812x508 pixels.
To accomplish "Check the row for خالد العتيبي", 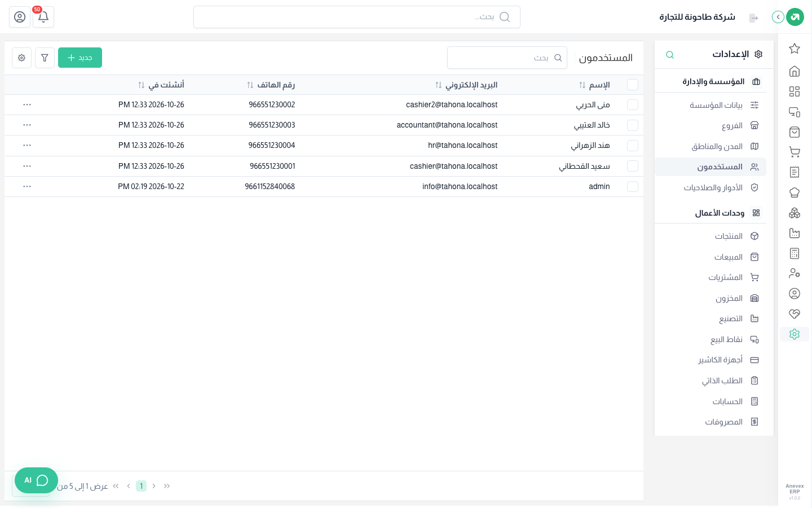I will 633,125.
